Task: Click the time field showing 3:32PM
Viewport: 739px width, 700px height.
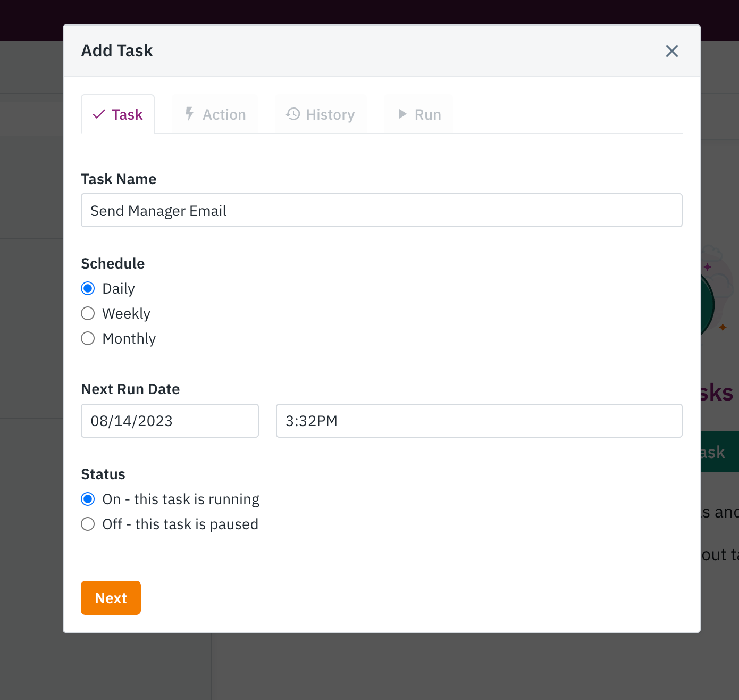Action: (x=479, y=421)
